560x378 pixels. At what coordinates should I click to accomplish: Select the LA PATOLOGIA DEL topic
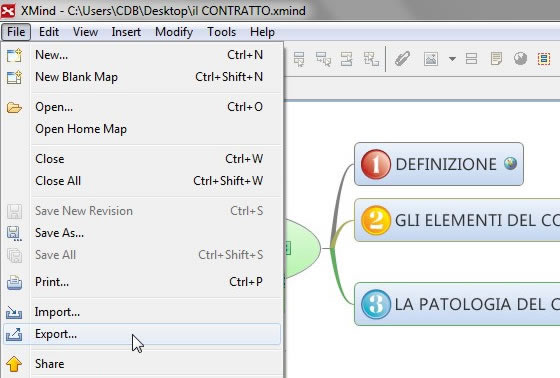point(457,304)
